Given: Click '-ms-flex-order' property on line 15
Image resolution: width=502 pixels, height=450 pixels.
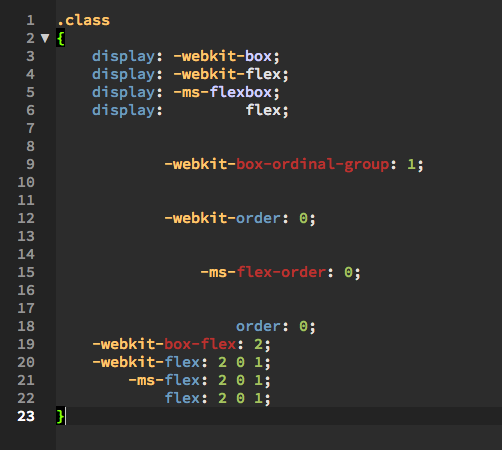Looking at the screenshot, I should click(x=263, y=272).
